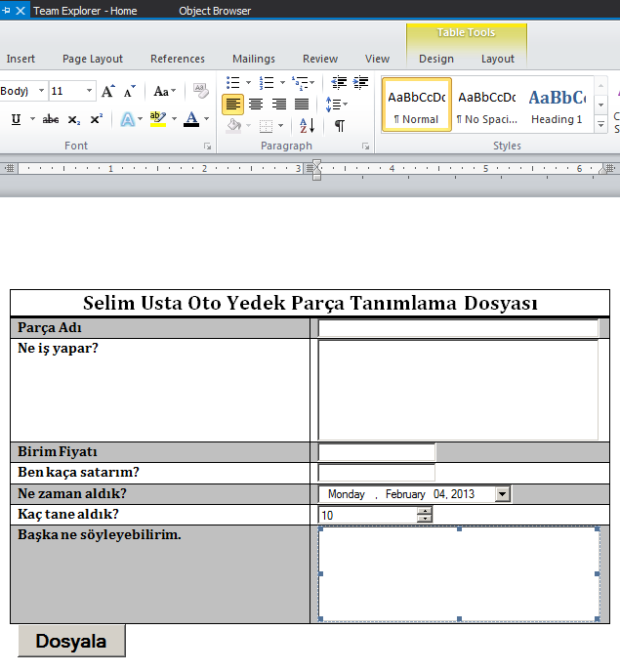Apply the Heading 1 style

557,105
